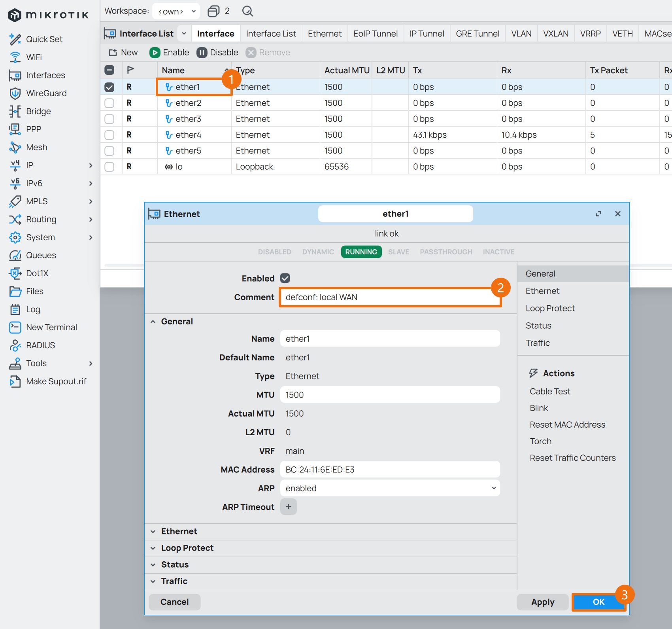
Task: Expand the Traffic section
Action: [x=153, y=581]
